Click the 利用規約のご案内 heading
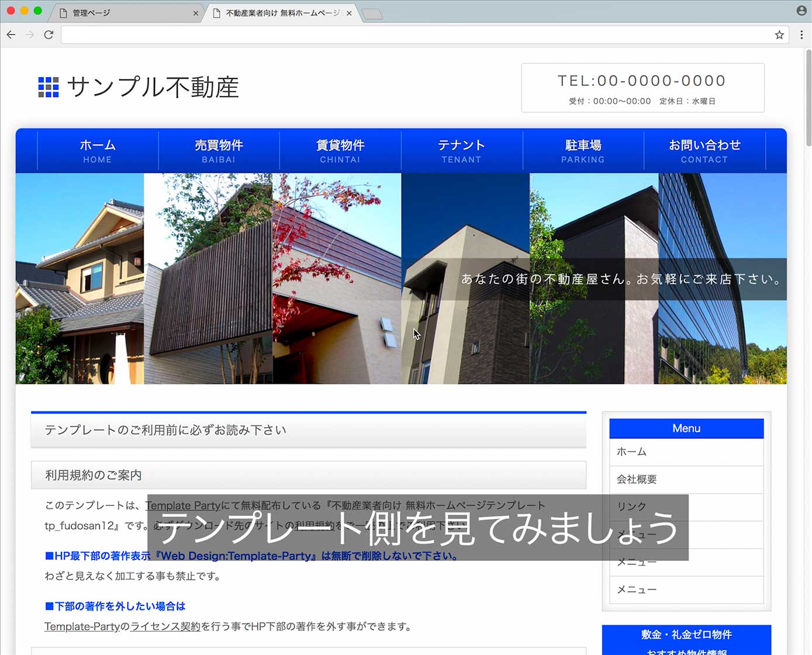Screen dimensions: 812x655 point(309,475)
